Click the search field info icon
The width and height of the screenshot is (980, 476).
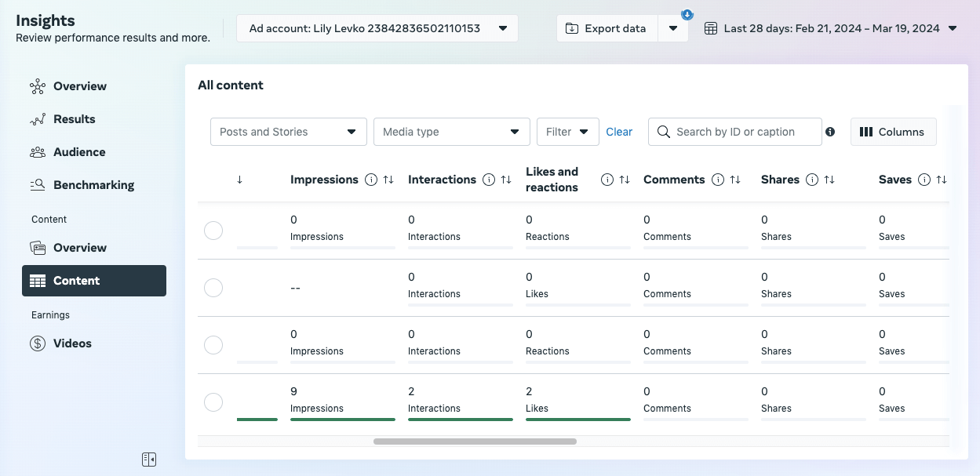point(830,132)
